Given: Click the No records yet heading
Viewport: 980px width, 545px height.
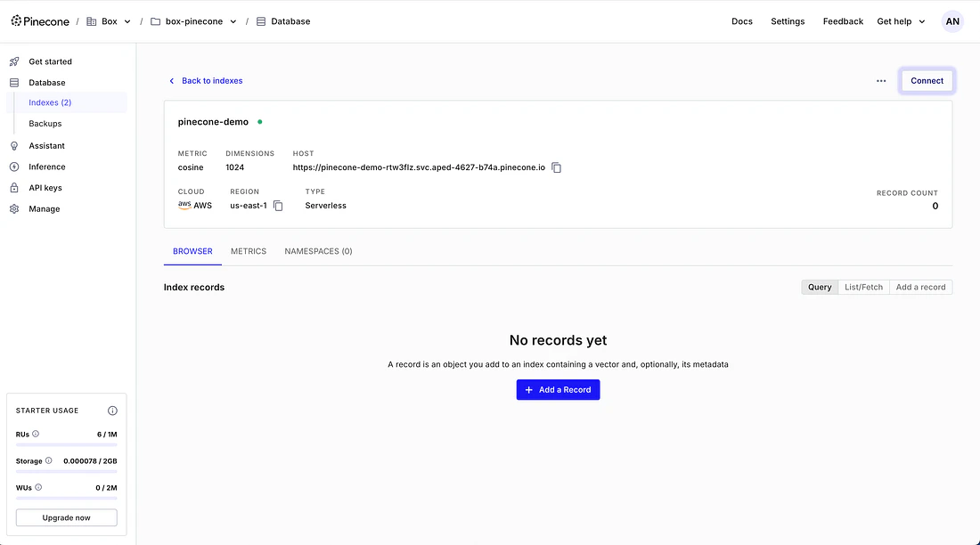Looking at the screenshot, I should point(558,340).
